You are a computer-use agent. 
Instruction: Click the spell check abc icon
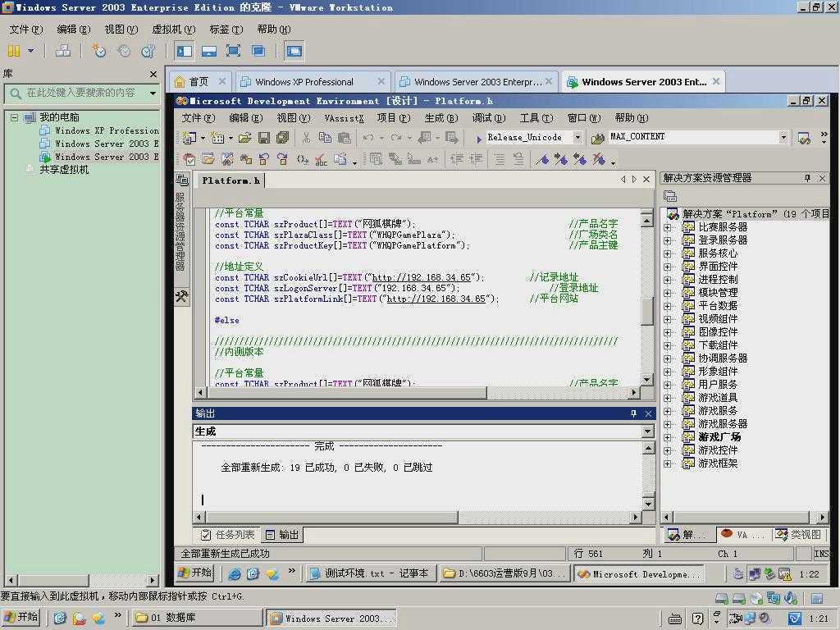pyautogui.click(x=321, y=159)
